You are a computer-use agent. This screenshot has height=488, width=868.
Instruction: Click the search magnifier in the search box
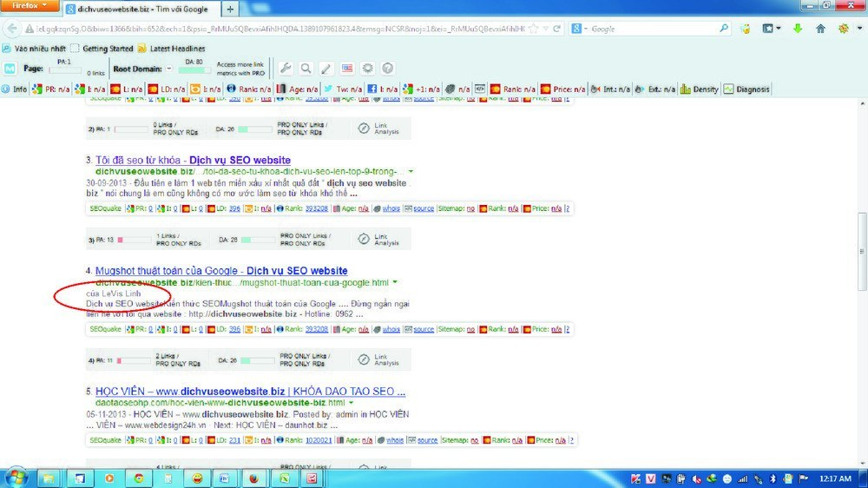pos(724,29)
